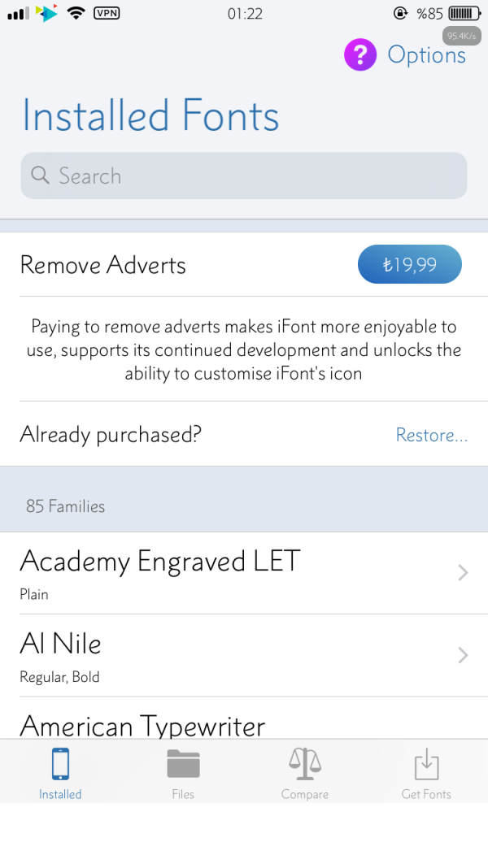Tap the Get Fonts download icon
The height and width of the screenshot is (868, 488).
(426, 764)
